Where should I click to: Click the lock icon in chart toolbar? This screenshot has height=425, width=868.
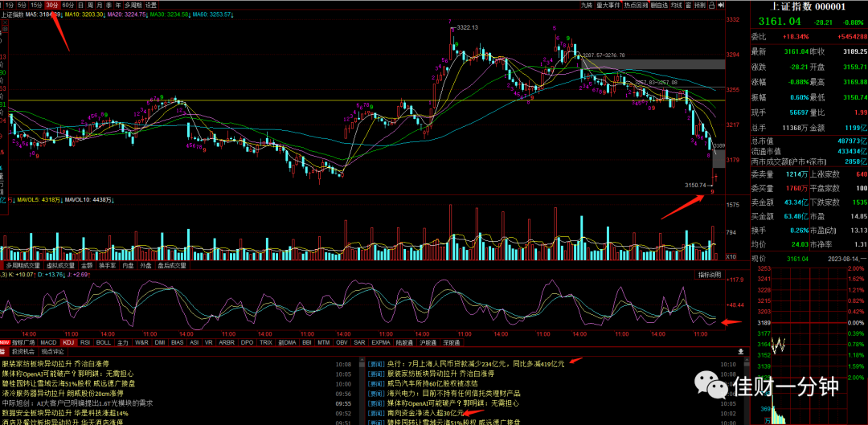point(711,5)
